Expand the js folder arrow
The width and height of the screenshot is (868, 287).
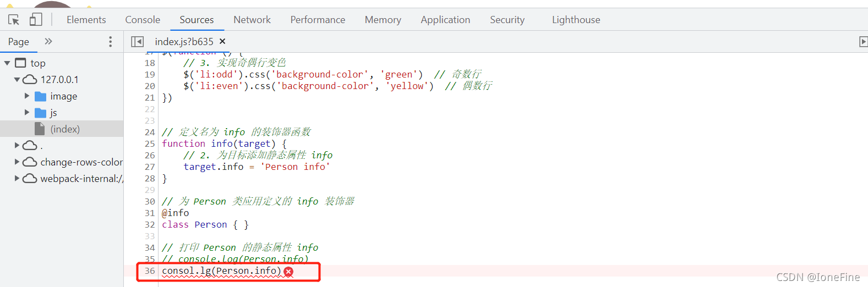coord(27,112)
